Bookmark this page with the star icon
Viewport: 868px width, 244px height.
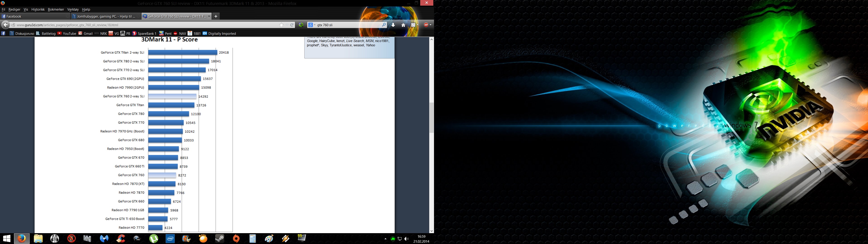(281, 25)
